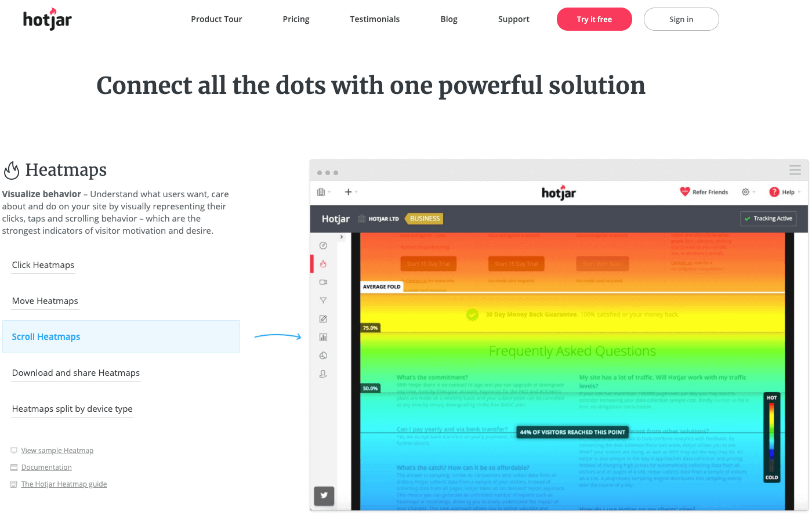Click the window icon beside Documentation
Image resolution: width=812 pixels, height=522 pixels.
coord(14,467)
